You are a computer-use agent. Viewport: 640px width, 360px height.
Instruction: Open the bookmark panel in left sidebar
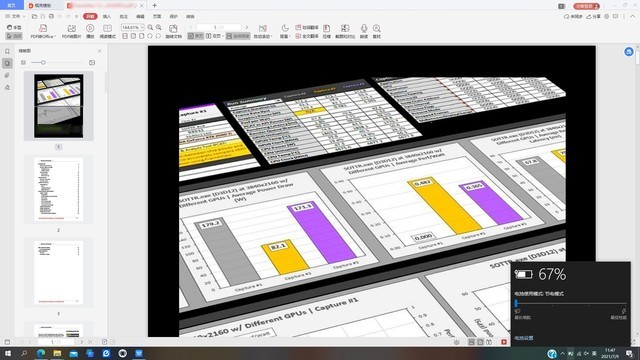7,51
